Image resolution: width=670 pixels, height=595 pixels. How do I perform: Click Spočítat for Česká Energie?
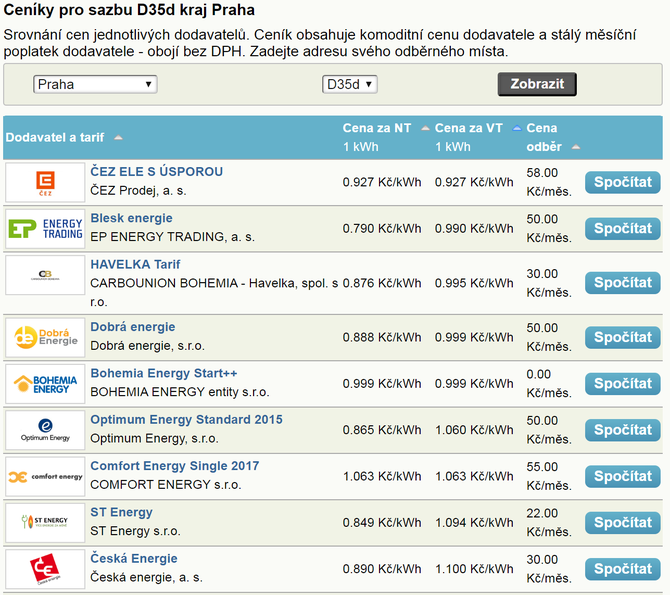tap(623, 569)
